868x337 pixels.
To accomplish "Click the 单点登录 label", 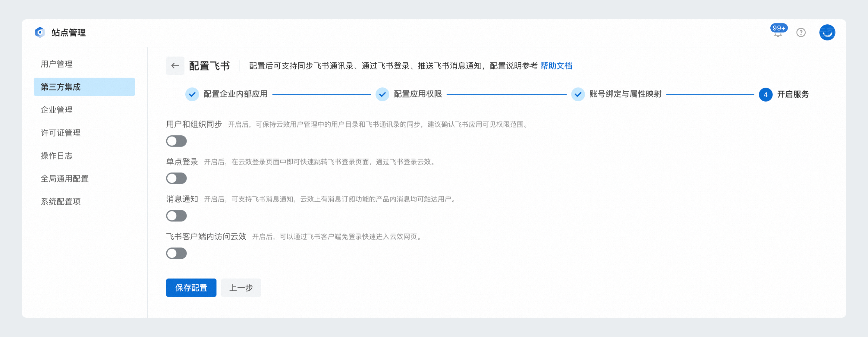I will click(x=182, y=162).
